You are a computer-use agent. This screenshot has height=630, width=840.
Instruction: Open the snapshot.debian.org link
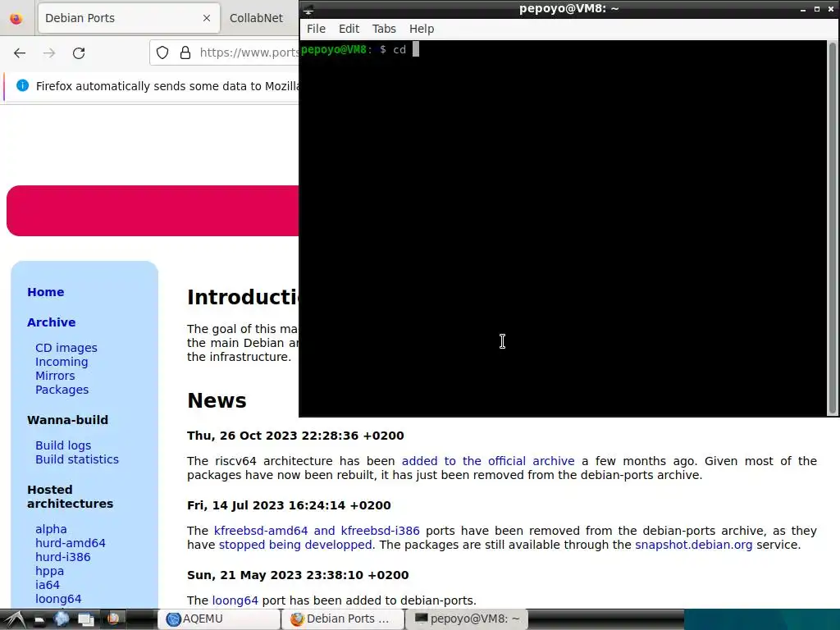(x=694, y=545)
